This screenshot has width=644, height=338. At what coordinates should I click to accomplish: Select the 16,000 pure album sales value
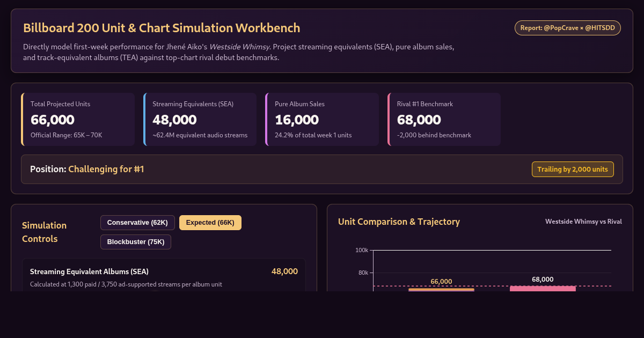[x=297, y=120]
